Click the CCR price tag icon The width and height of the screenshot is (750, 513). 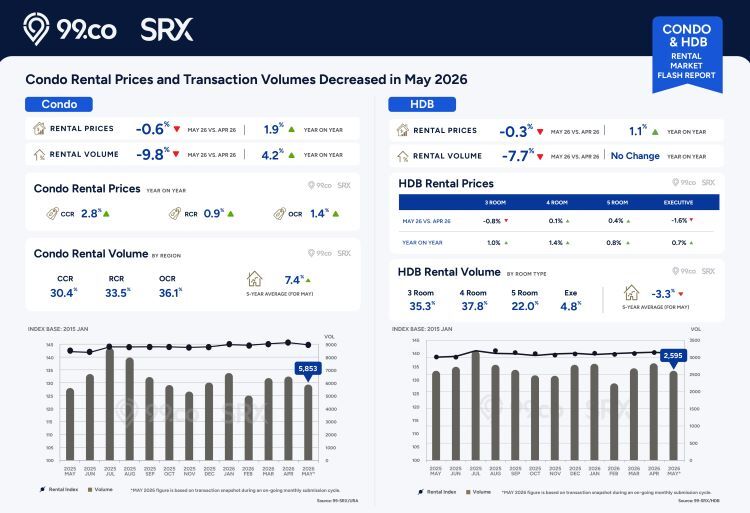(x=52, y=213)
